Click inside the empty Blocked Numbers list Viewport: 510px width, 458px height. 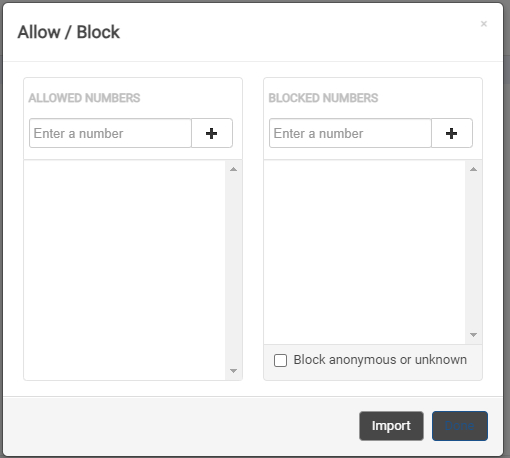click(365, 252)
